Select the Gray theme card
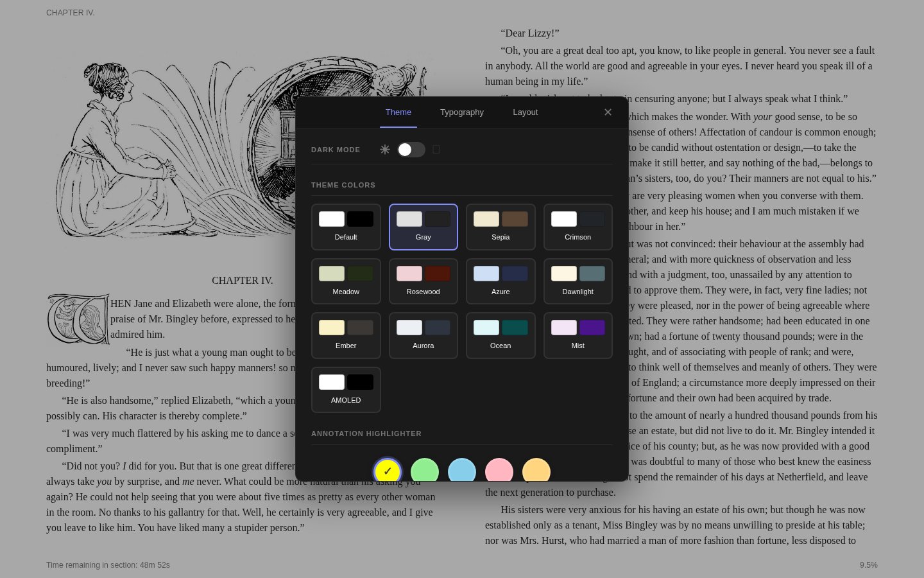 pyautogui.click(x=424, y=227)
